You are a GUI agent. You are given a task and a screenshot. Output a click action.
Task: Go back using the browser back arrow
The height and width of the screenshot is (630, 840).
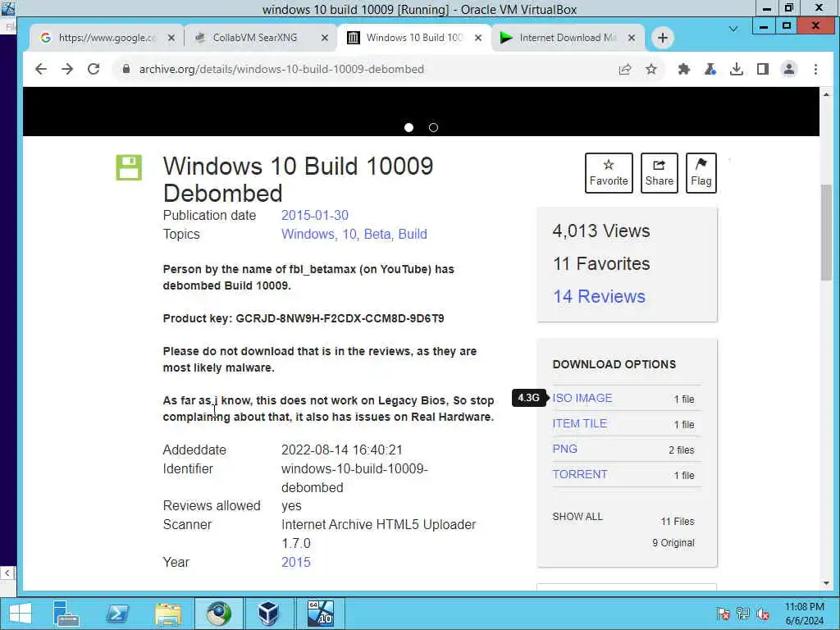(x=41, y=69)
